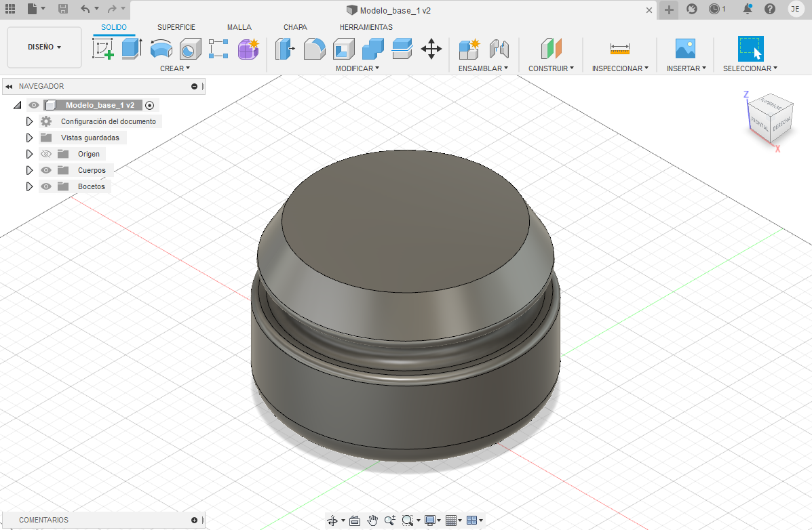Undo the last action
The width and height of the screenshot is (812, 530).
[x=85, y=9]
